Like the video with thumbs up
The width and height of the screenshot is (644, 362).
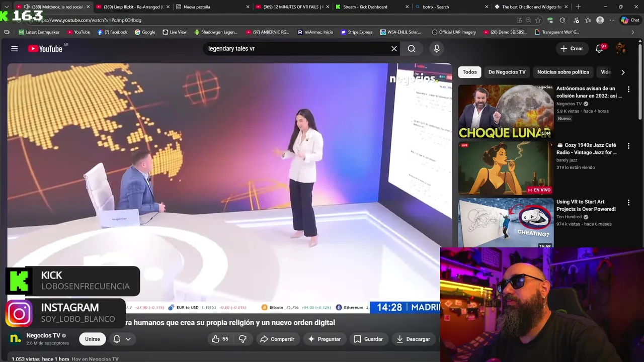click(x=220, y=339)
